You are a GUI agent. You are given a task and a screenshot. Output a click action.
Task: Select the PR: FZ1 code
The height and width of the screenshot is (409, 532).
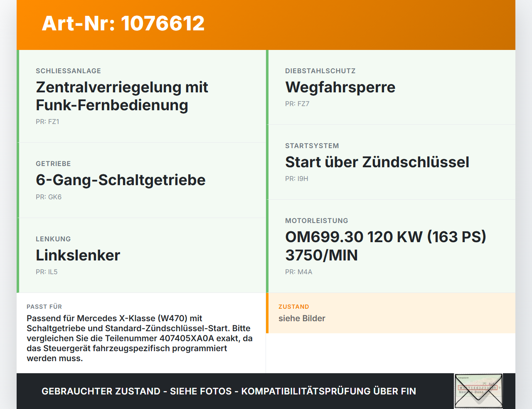point(47,121)
